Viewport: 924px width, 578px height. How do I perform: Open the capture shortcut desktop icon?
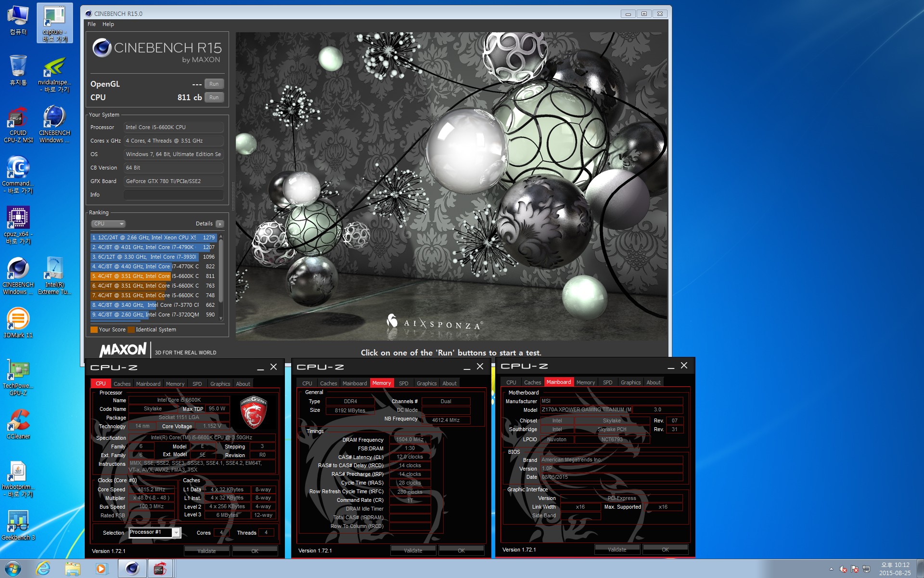pos(54,23)
